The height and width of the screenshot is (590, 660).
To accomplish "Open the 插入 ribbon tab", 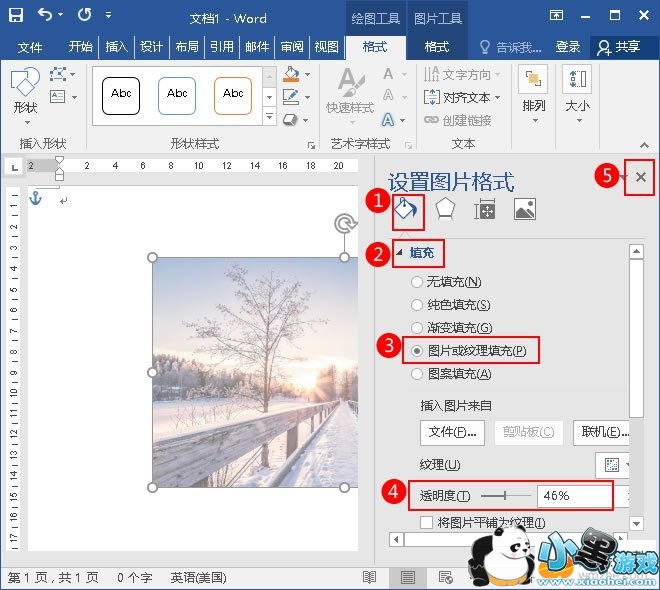I will pos(117,47).
